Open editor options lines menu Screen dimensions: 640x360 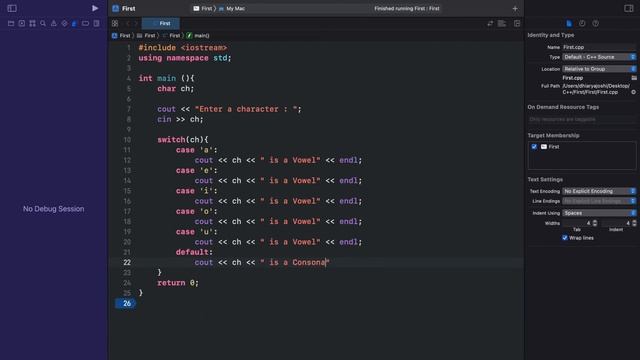[x=502, y=24]
